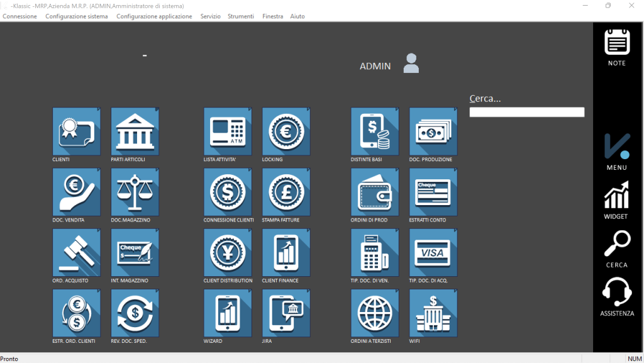Open Ordini a Terzisti globe tile
644x363 pixels.
[375, 313]
